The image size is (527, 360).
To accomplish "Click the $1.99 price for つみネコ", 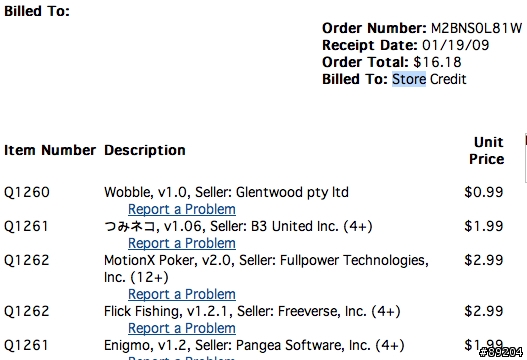I will pos(484,226).
